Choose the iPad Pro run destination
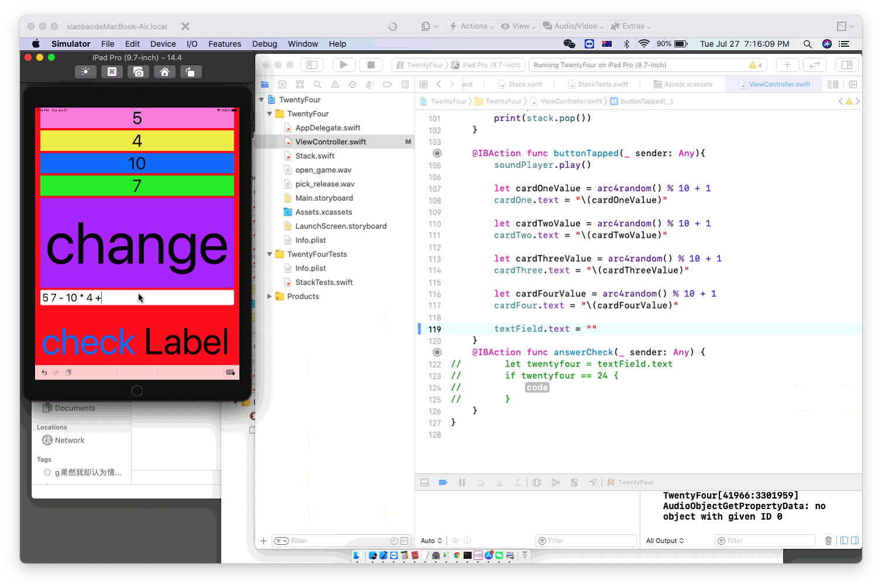This screenshot has width=882, height=588. coord(486,65)
